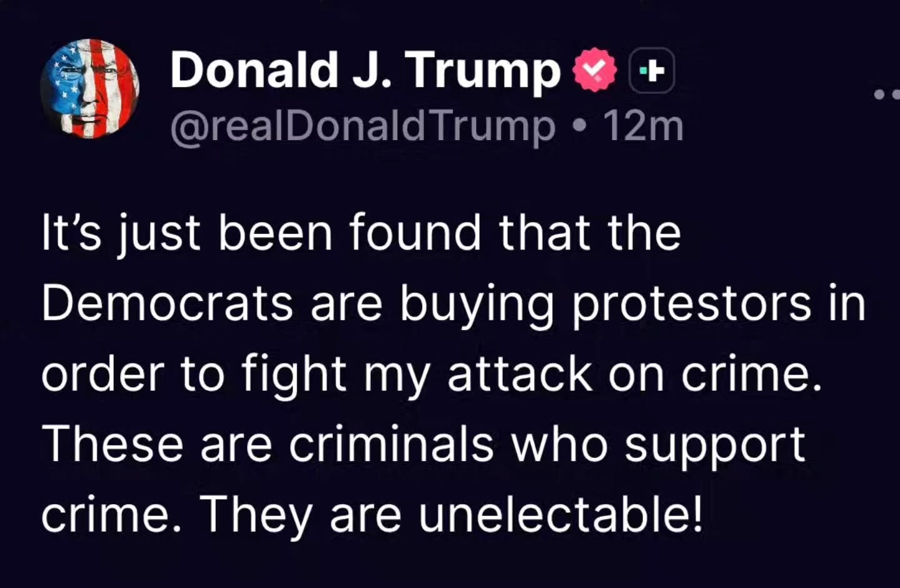Click the word These starting fourth line
Screen dimensions: 900x588
tap(115, 445)
